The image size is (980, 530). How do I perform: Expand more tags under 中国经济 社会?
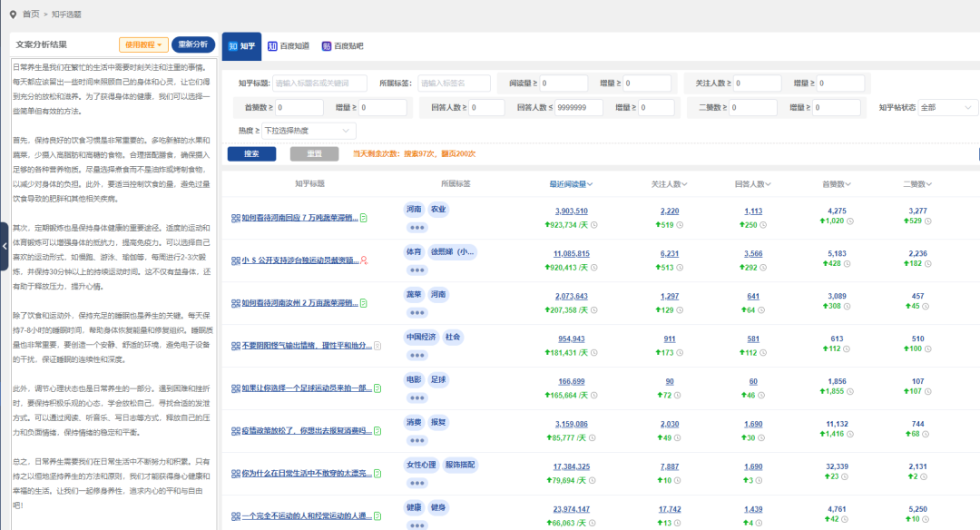(x=416, y=355)
